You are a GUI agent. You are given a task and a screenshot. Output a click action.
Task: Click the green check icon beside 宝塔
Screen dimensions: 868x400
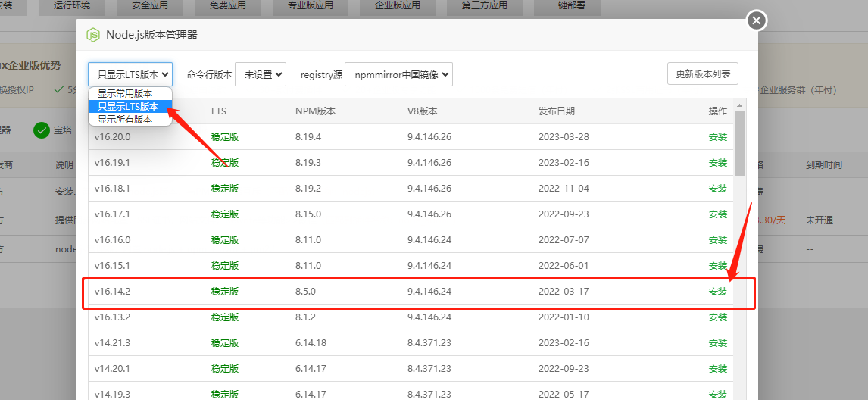[x=42, y=130]
